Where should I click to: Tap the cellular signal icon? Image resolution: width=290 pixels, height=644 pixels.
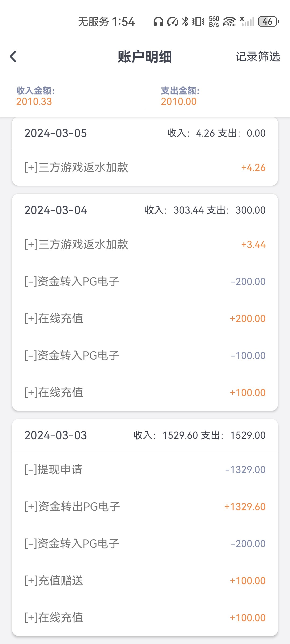click(247, 22)
